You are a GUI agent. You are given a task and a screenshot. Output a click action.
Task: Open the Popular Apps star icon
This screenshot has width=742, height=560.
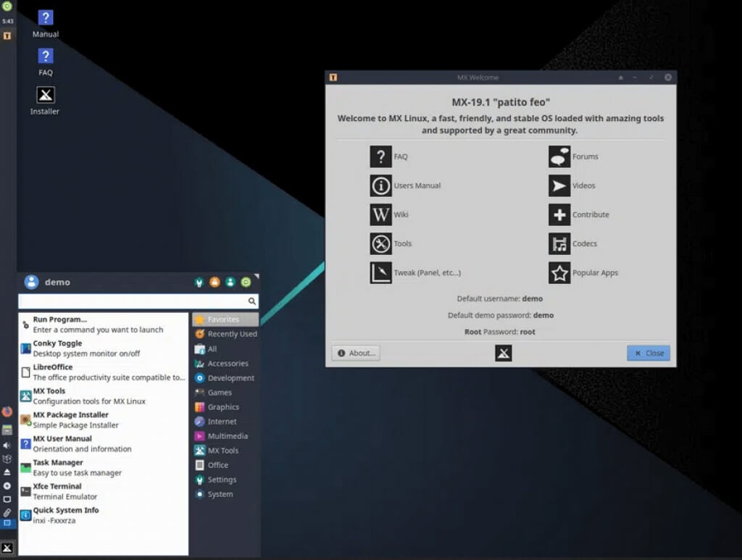pos(559,273)
